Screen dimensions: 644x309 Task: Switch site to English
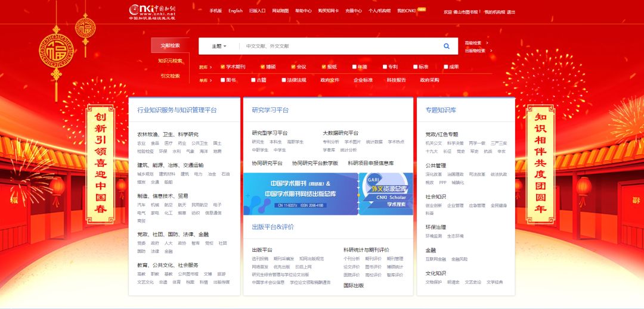coord(236,11)
